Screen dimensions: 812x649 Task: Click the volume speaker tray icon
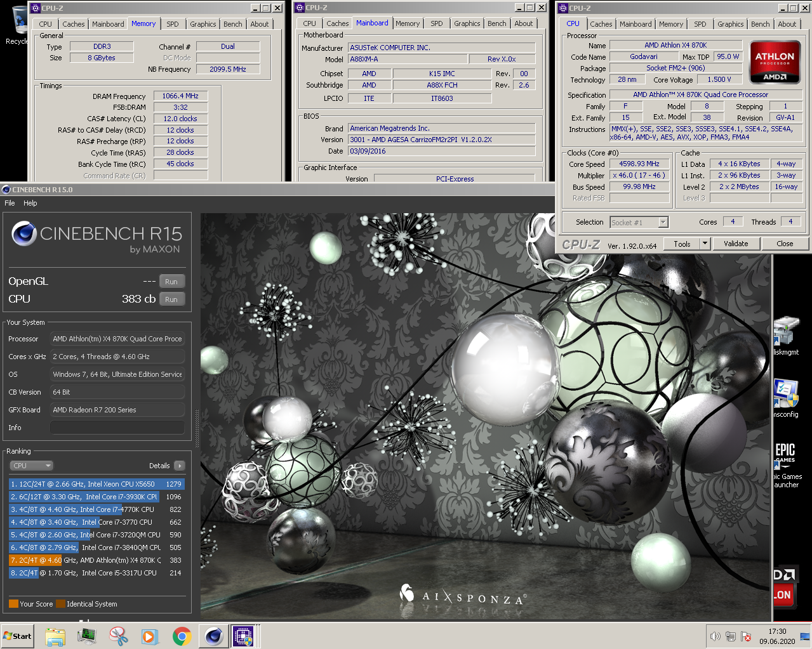[x=715, y=636]
